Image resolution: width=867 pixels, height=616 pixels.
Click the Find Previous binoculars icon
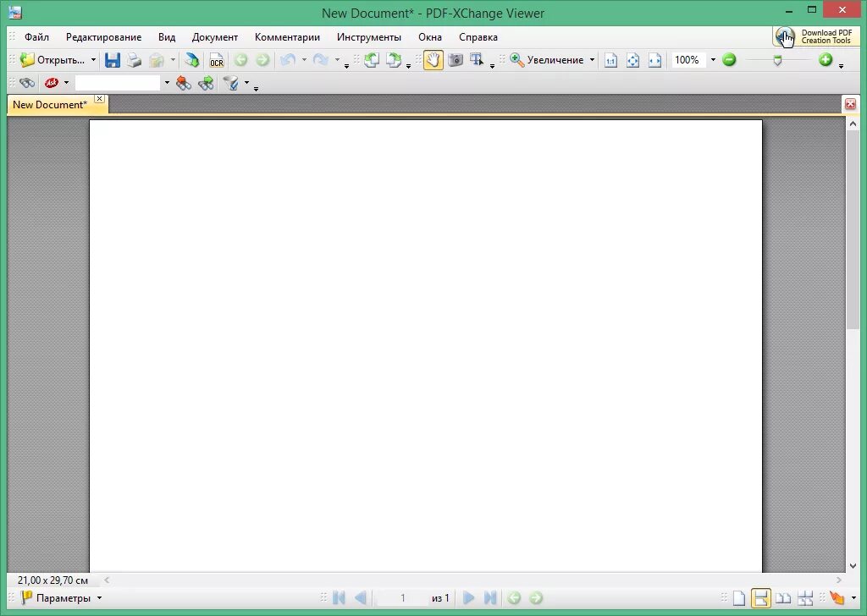184,83
